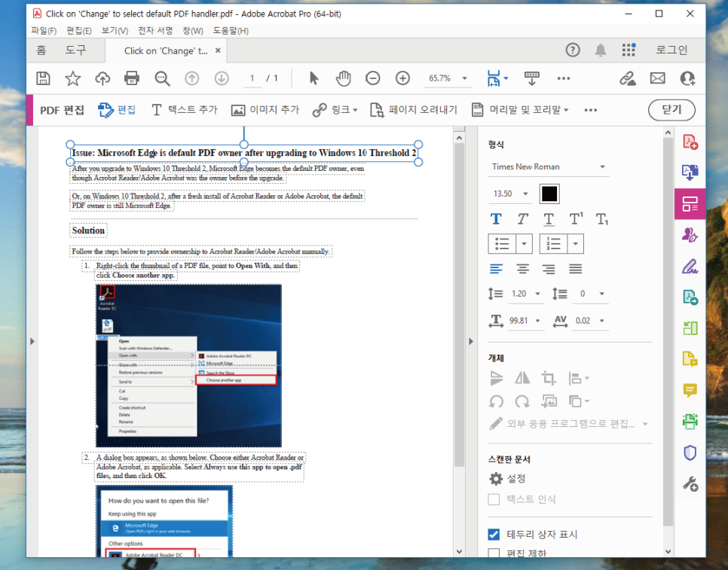
Task: Click the Export PDF sidebar icon
Action: tap(690, 172)
